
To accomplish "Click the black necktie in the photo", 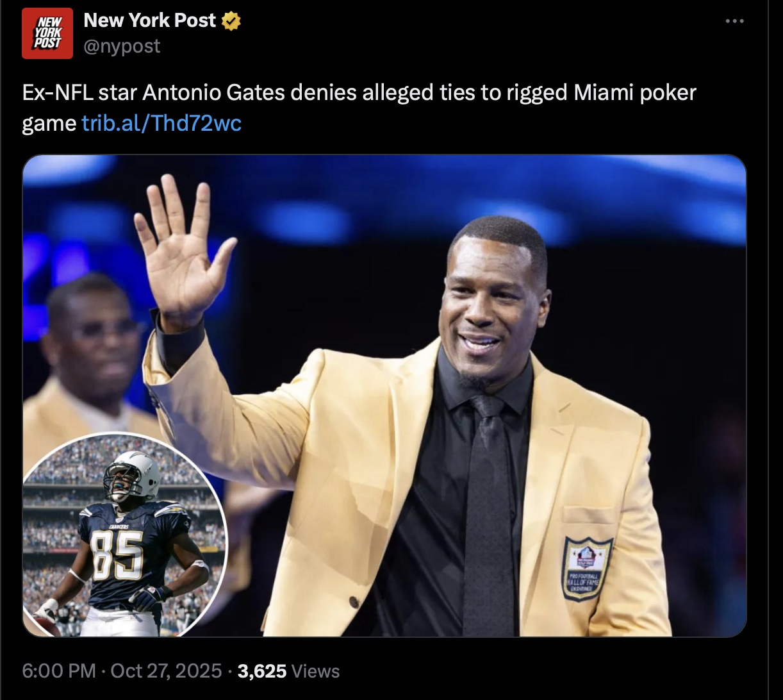I will point(488,513).
